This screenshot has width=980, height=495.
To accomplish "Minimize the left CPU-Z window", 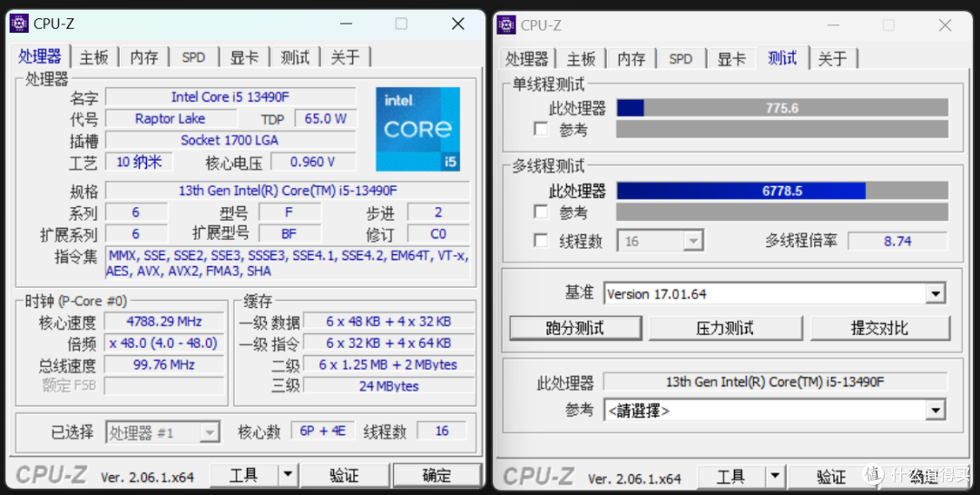I will pos(347,24).
